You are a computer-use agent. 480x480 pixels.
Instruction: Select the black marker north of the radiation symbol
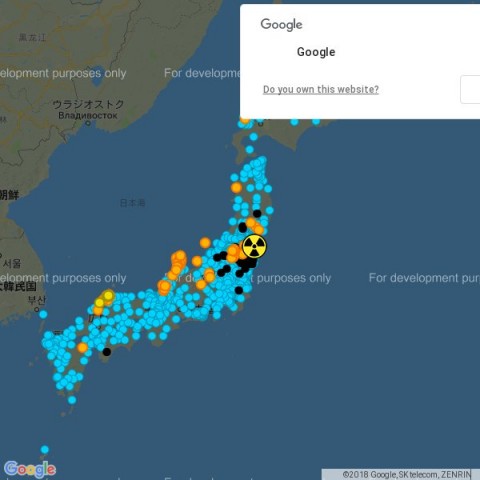coord(257,213)
